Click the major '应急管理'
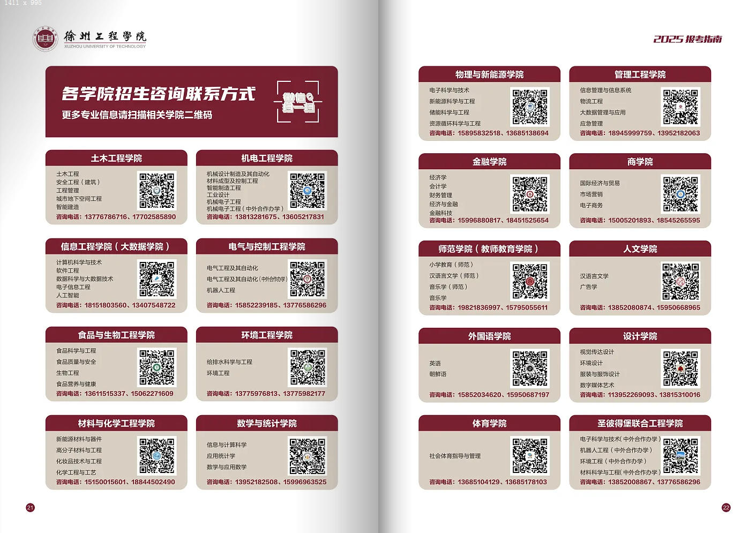Viewport: 756px width, 533px height. point(591,124)
